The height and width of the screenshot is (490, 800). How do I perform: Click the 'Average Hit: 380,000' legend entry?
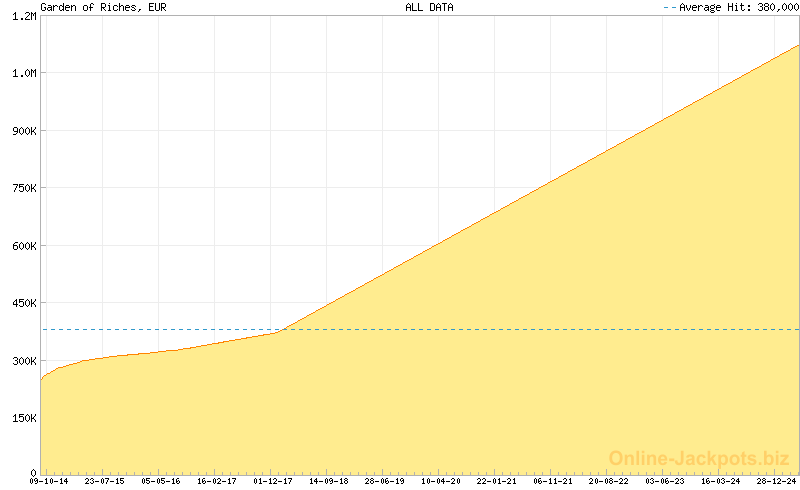click(739, 7)
